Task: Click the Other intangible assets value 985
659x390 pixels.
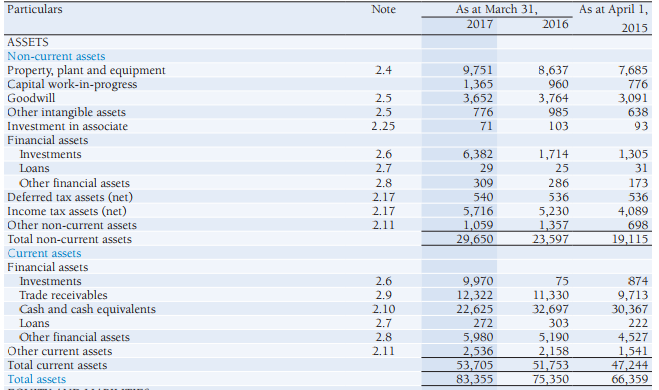Action: pyautogui.click(x=558, y=112)
